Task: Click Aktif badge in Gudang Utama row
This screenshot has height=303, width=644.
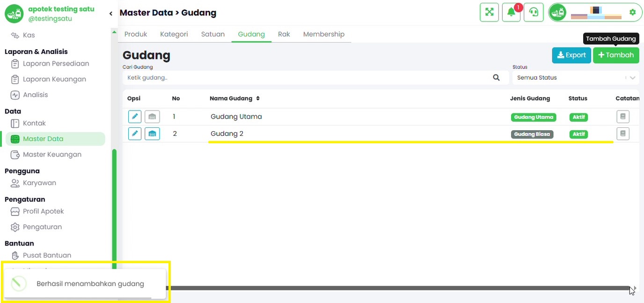Action: coord(579,117)
